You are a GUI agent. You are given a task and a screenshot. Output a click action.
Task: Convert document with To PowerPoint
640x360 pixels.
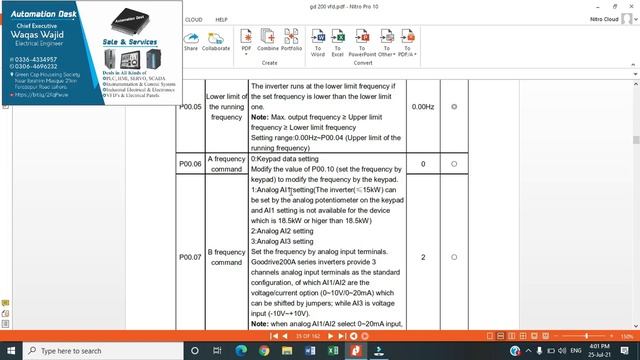click(x=362, y=42)
